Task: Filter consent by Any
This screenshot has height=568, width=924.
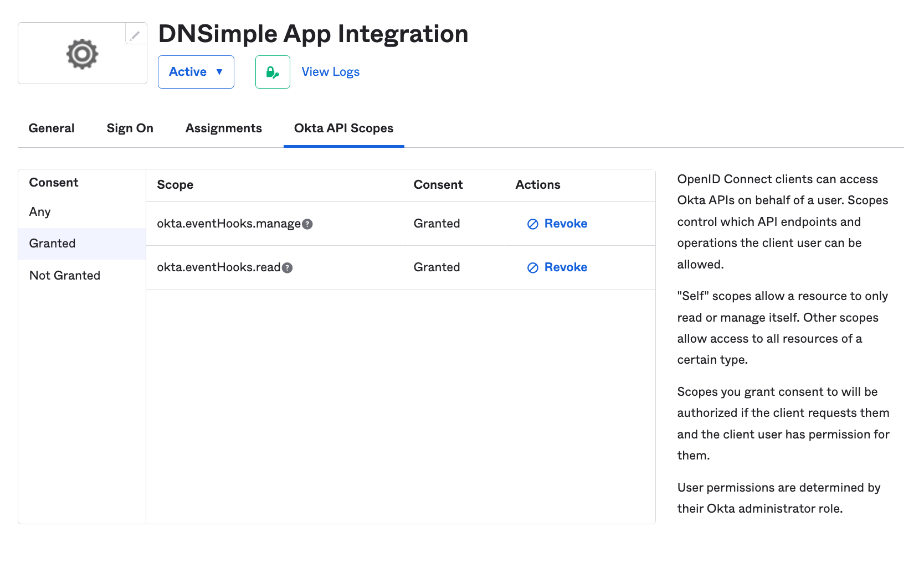Action: tap(82, 212)
